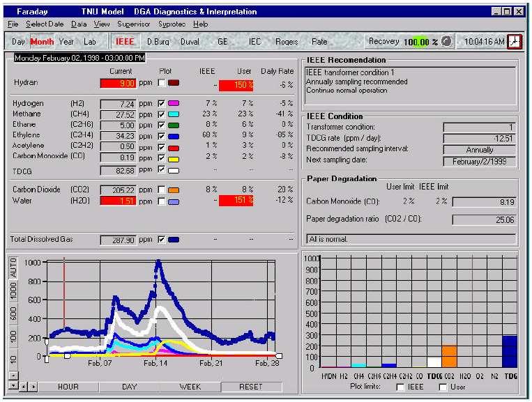Open the Lab view
Image resolution: width=532 pixels, height=402 pixels.
(89, 42)
